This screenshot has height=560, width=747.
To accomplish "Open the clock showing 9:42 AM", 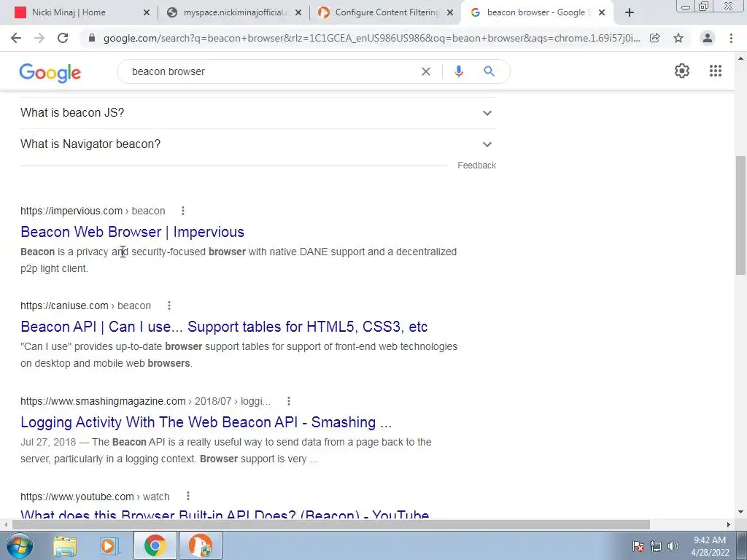I will click(x=710, y=546).
